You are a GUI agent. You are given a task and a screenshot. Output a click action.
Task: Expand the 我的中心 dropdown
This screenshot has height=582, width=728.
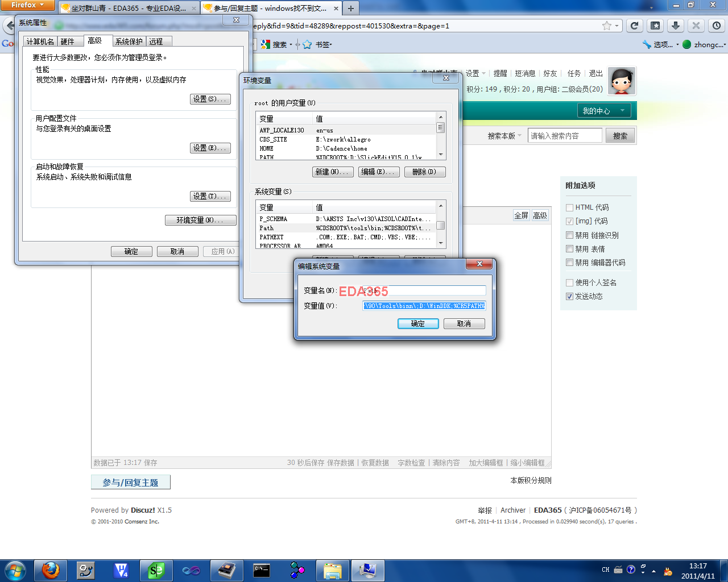pyautogui.click(x=604, y=111)
